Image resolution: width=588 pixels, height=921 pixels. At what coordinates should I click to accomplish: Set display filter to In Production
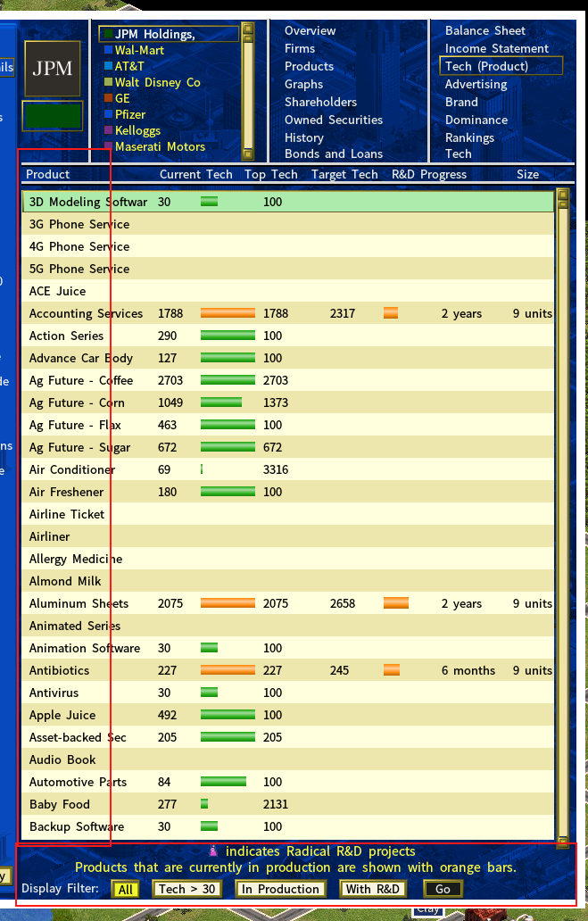(x=280, y=889)
